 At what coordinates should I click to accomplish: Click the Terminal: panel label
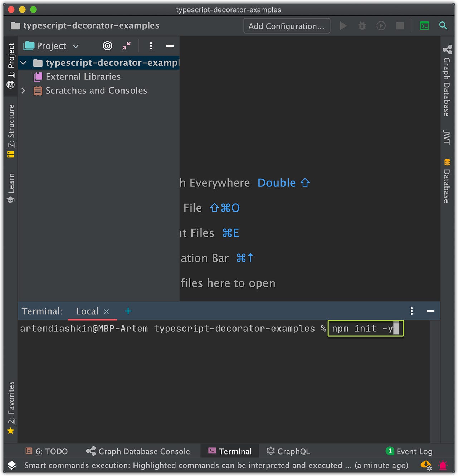[42, 311]
